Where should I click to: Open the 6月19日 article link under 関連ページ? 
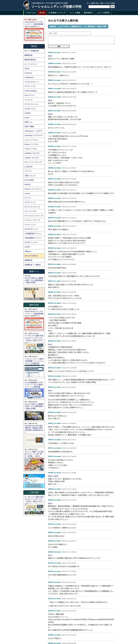pos(34,280)
